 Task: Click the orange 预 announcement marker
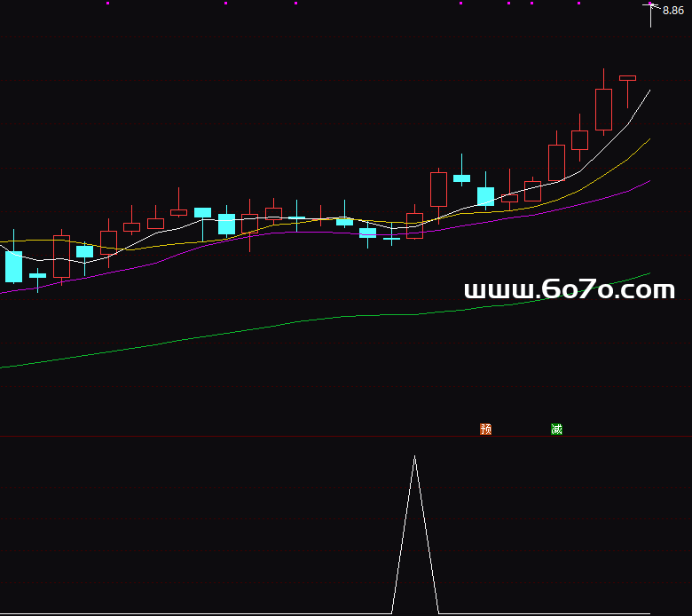coord(485,430)
